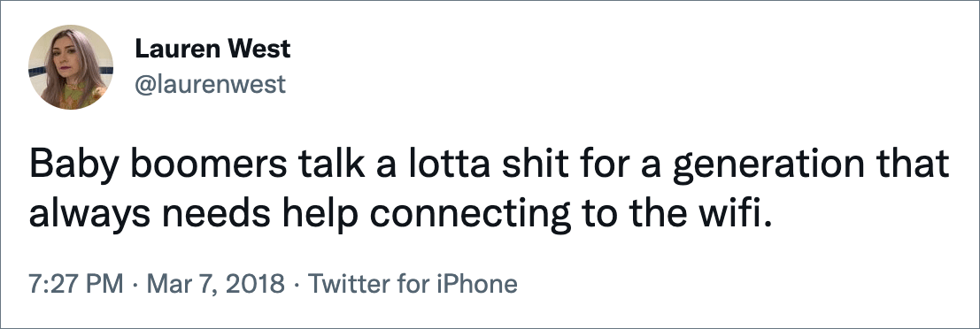The image size is (980, 329).
Task: Open Lauren West's profile picture
Action: tap(71, 67)
